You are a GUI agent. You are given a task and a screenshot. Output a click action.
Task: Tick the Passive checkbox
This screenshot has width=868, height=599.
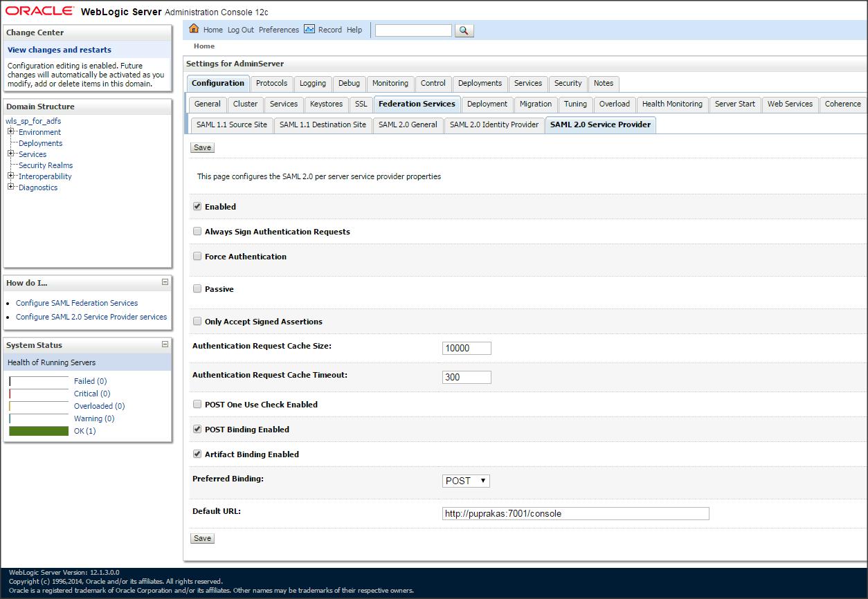(197, 288)
